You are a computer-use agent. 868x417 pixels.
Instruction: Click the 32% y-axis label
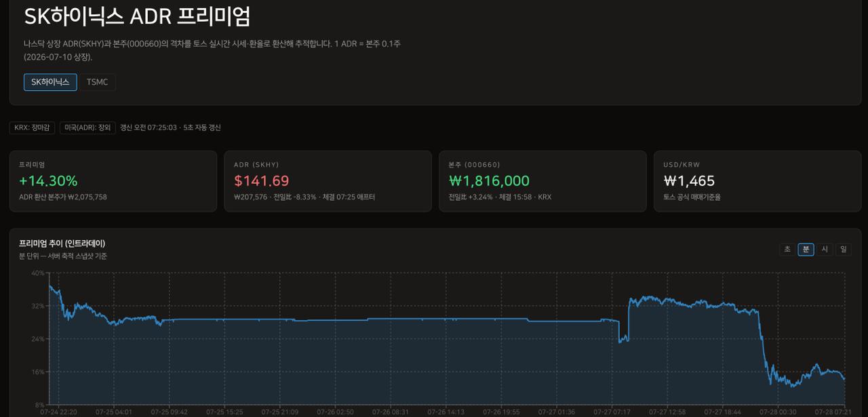(x=37, y=306)
